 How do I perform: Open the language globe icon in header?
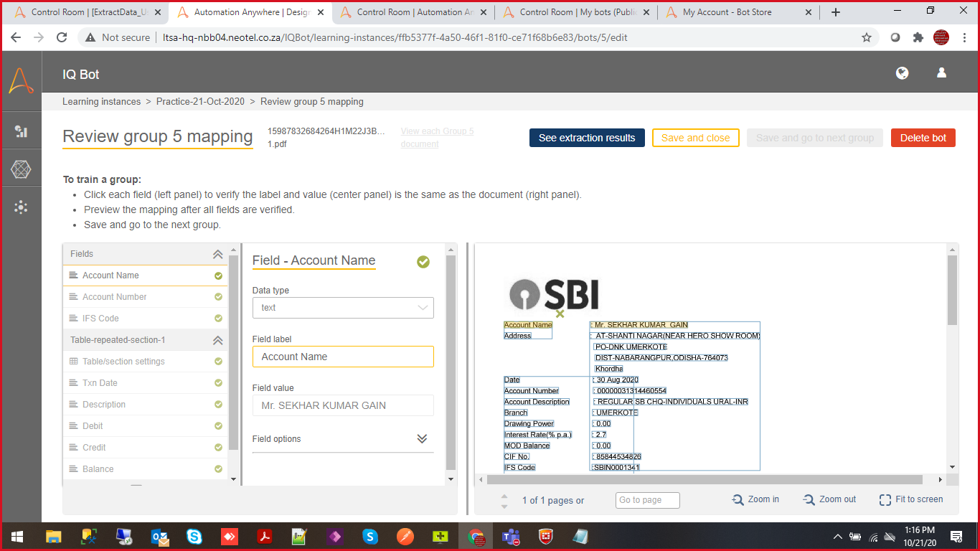[903, 73]
